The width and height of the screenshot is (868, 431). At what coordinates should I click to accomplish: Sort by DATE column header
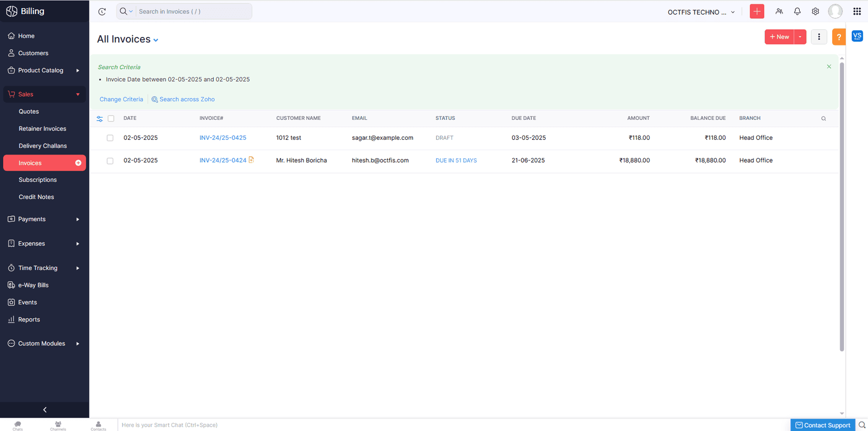click(x=130, y=118)
